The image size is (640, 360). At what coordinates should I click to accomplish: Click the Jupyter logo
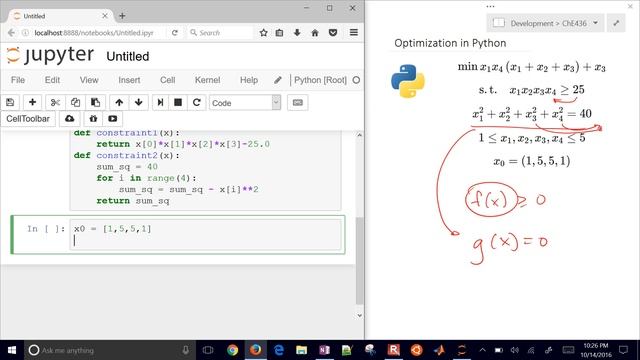tap(50, 55)
